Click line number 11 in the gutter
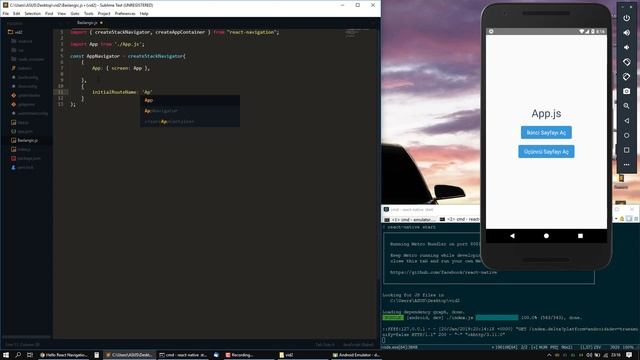640x360 pixels. (61, 92)
